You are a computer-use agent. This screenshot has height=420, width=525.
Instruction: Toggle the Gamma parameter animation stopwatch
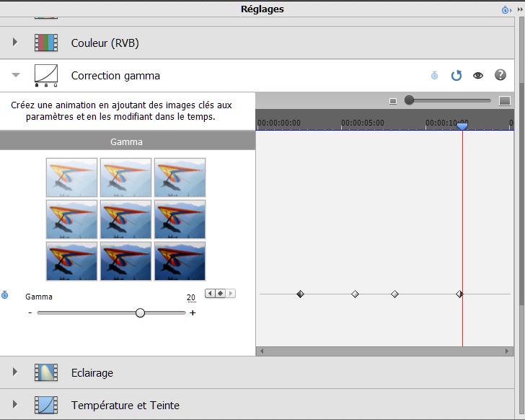(5, 294)
